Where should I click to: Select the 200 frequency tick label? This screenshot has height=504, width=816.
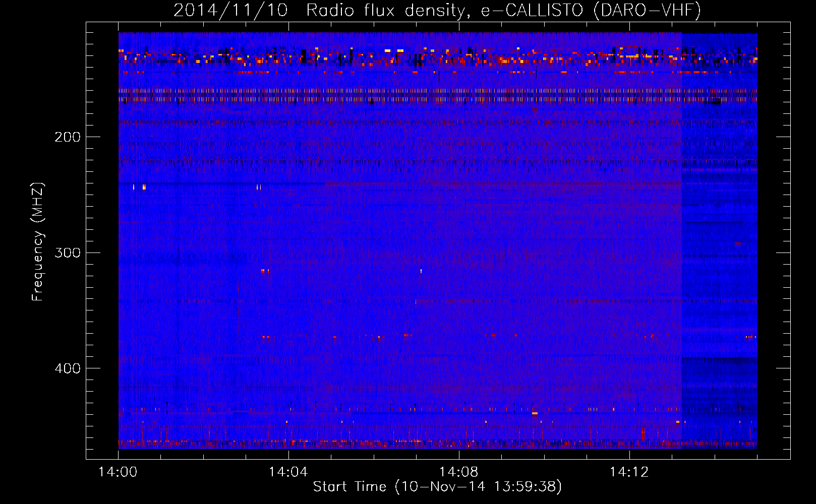[68, 137]
